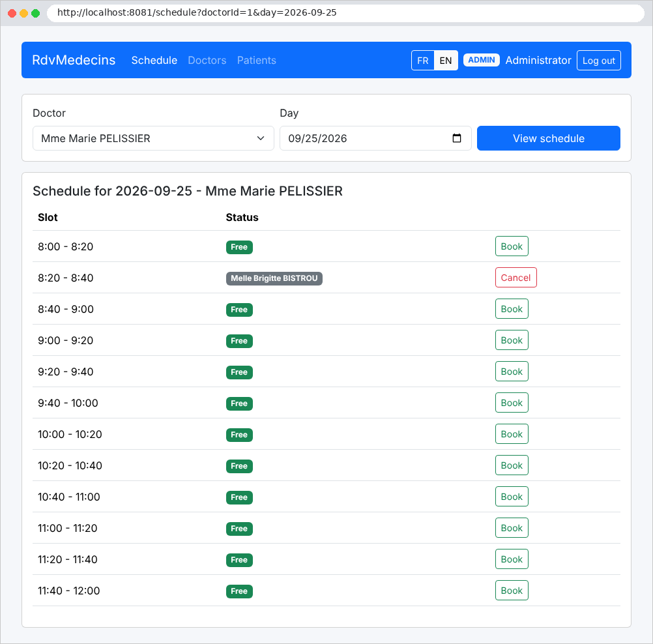The image size is (653, 644).
Task: Book the 10:20 - 10:40 slot
Action: point(512,465)
